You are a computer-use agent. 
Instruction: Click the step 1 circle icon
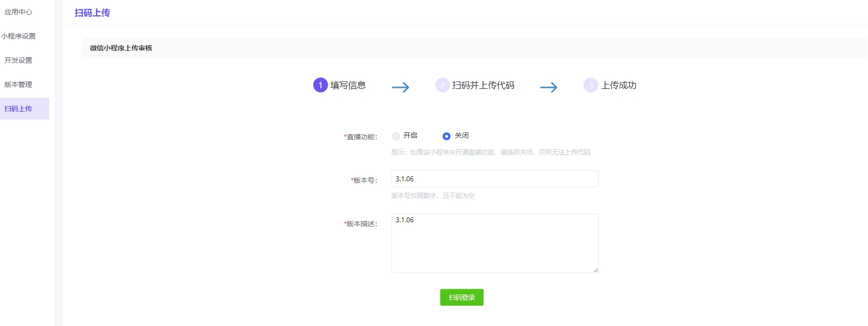(x=320, y=85)
